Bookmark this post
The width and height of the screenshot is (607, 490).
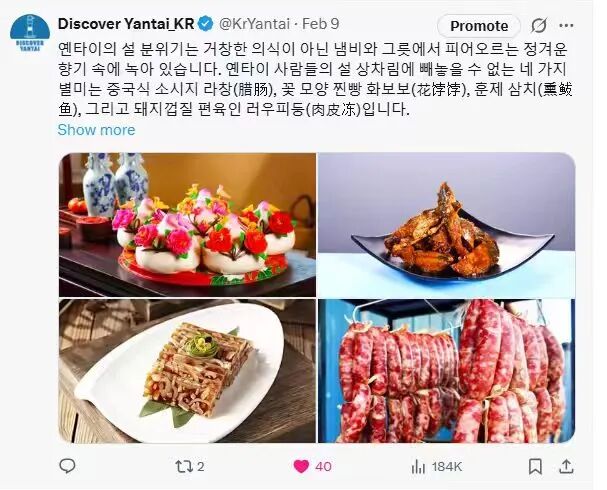[535, 466]
